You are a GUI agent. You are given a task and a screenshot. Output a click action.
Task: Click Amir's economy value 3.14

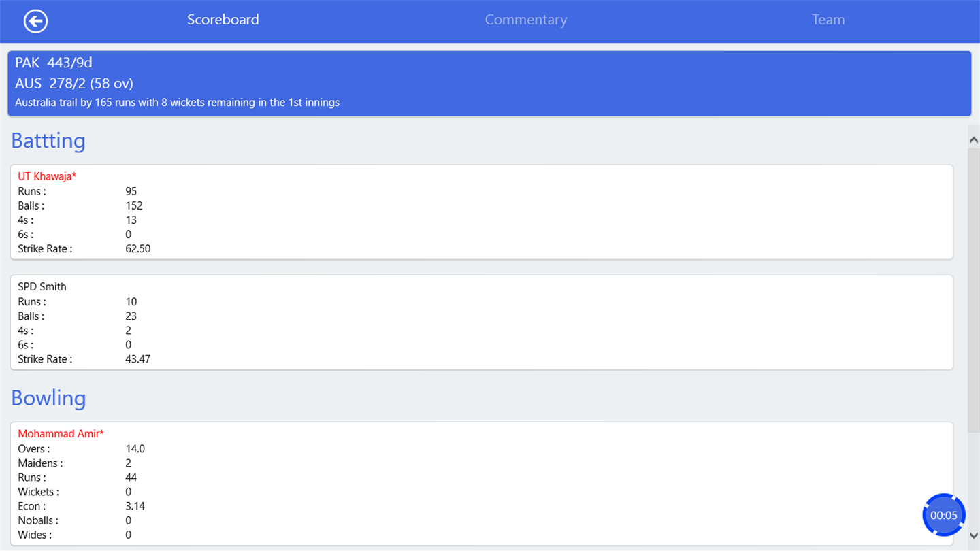tap(135, 506)
